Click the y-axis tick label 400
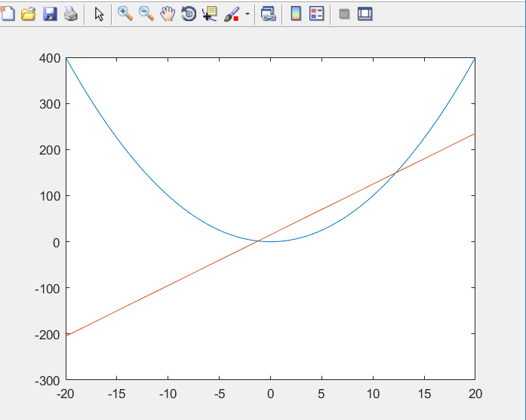 (x=50, y=58)
